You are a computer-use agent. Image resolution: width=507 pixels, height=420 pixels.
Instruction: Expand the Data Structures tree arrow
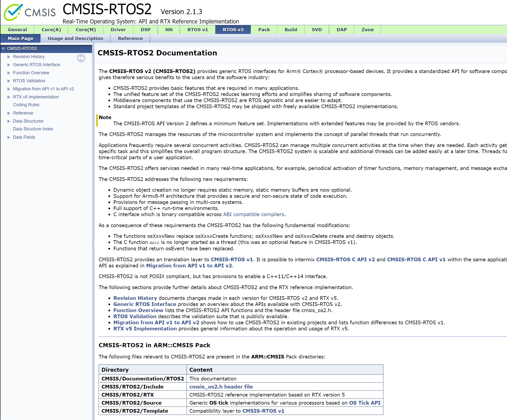(x=9, y=121)
